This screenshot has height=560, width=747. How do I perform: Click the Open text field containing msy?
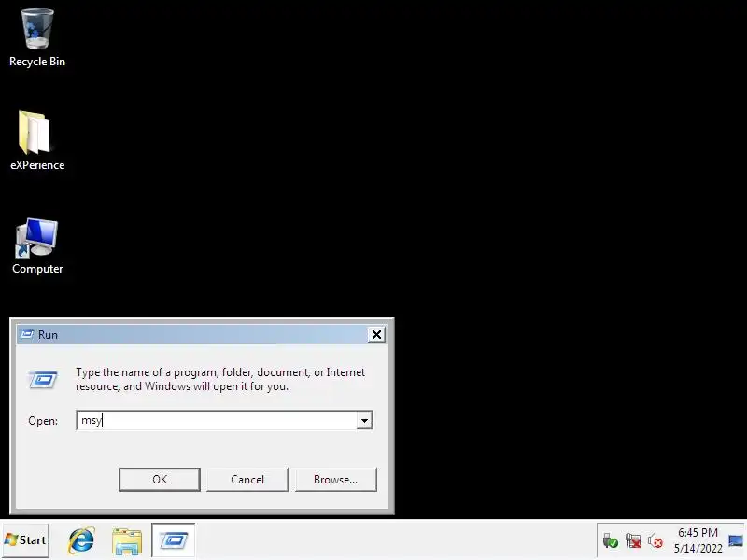217,421
